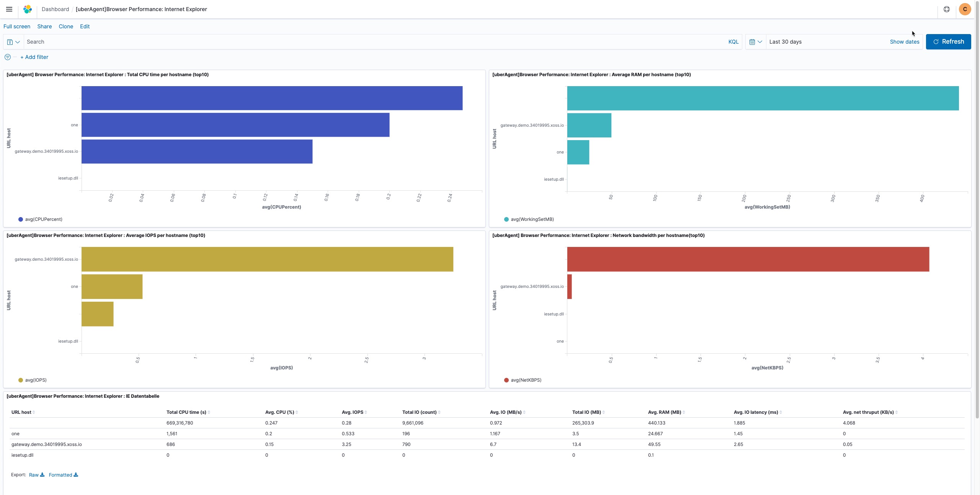The image size is (980, 495).
Task: Open the help menu lifebuoy icon
Action: click(946, 9)
